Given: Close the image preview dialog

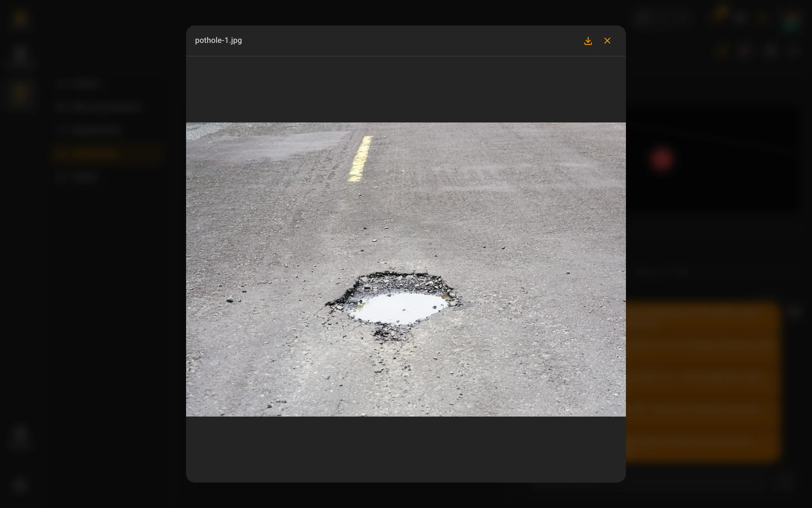Looking at the screenshot, I should (x=607, y=41).
